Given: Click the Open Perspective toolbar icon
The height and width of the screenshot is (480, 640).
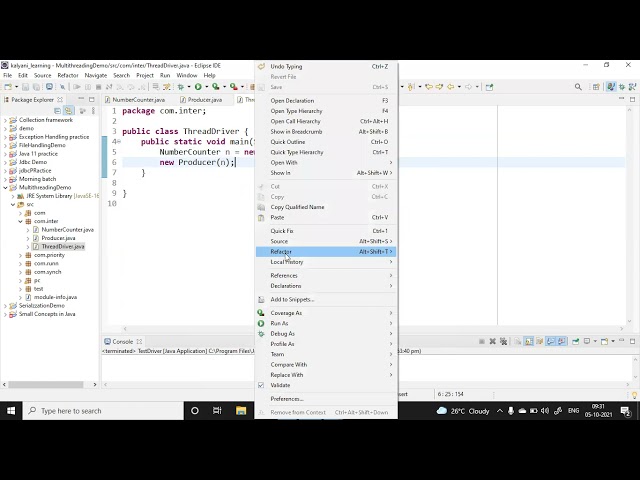Looking at the screenshot, I should click(x=596, y=87).
